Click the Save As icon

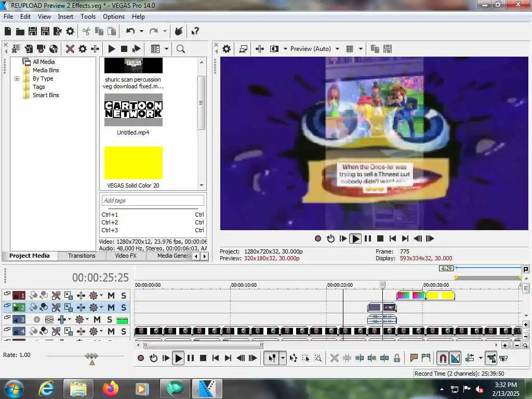[x=45, y=32]
